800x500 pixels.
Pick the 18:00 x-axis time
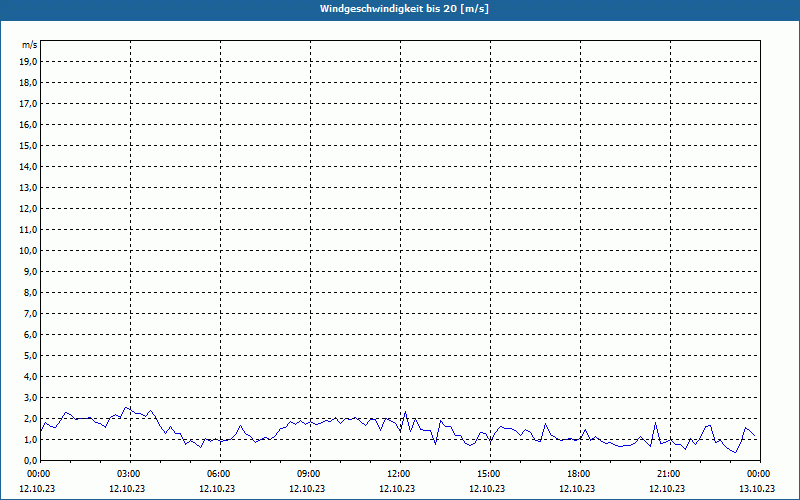pyautogui.click(x=580, y=474)
